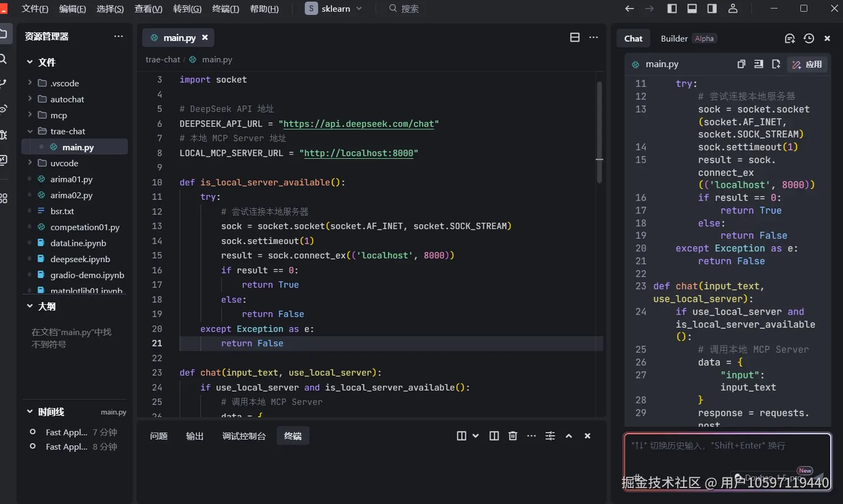Screen dimensions: 843x504
Task: Open chat history clock icon
Action: click(809, 38)
